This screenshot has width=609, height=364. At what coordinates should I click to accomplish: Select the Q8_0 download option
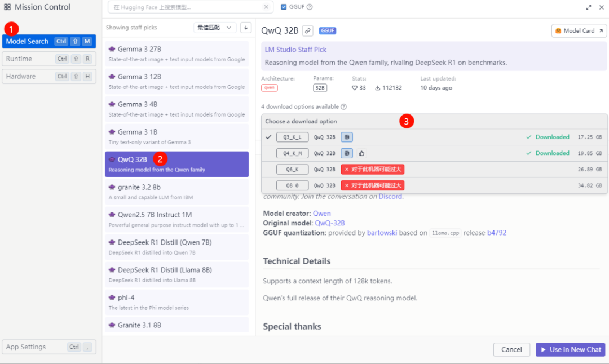pos(434,185)
